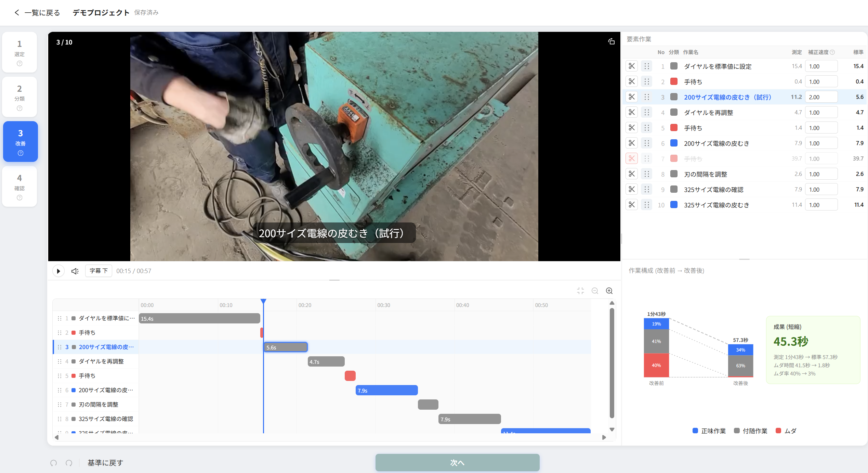Go to step 4 確認 tab
The width and height of the screenshot is (868, 473).
pyautogui.click(x=20, y=186)
